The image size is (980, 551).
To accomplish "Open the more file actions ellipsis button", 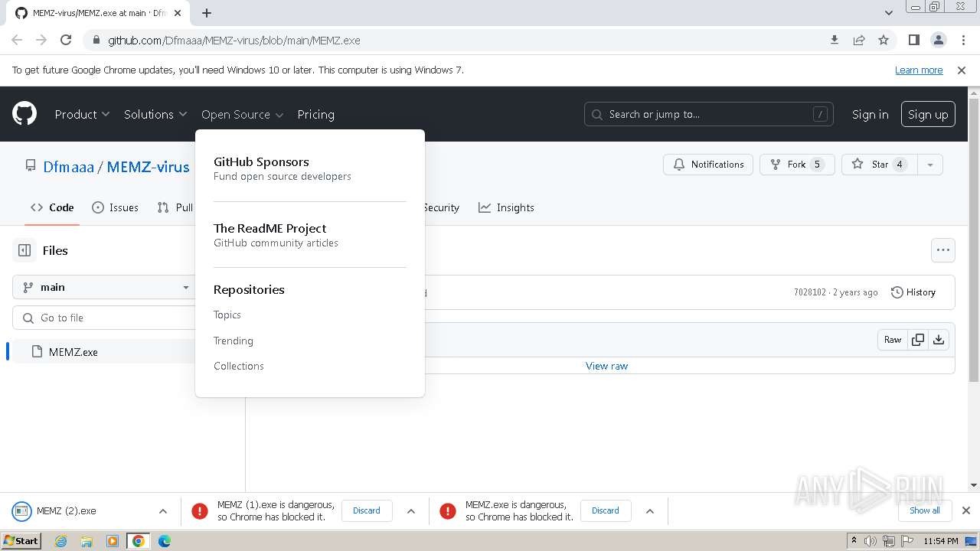I will (x=942, y=250).
